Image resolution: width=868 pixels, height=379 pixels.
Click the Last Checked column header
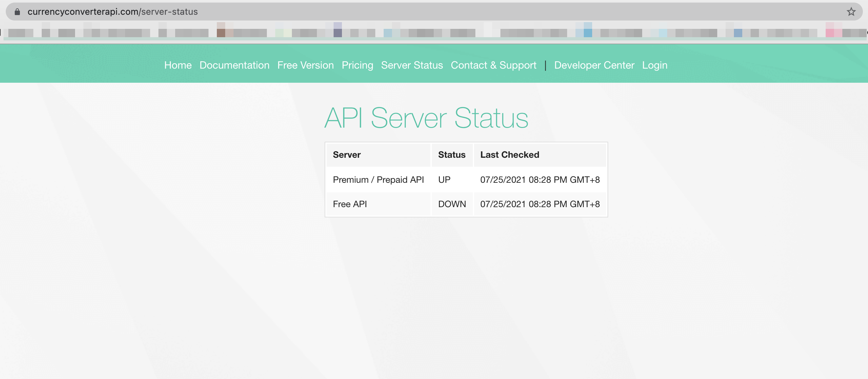(509, 155)
